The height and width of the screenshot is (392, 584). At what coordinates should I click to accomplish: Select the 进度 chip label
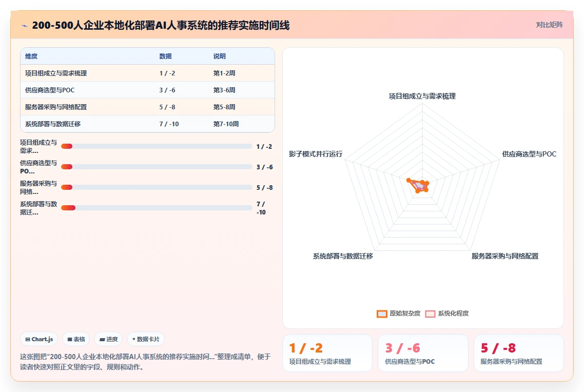click(112, 339)
